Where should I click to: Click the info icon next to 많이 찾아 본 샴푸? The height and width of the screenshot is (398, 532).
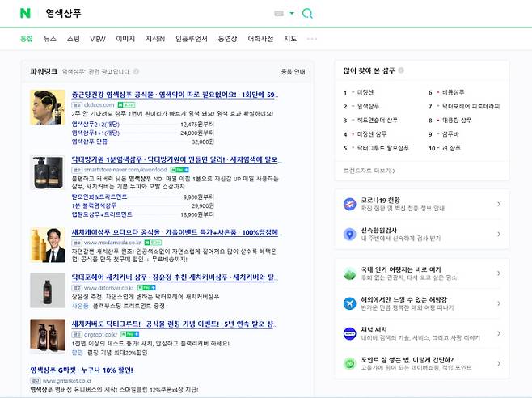(x=401, y=70)
